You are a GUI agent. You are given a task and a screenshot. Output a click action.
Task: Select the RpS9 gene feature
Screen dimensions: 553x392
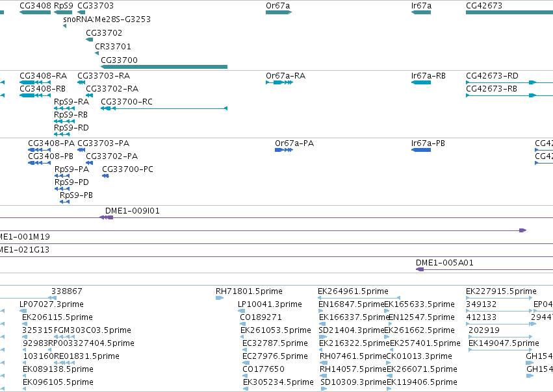click(63, 12)
